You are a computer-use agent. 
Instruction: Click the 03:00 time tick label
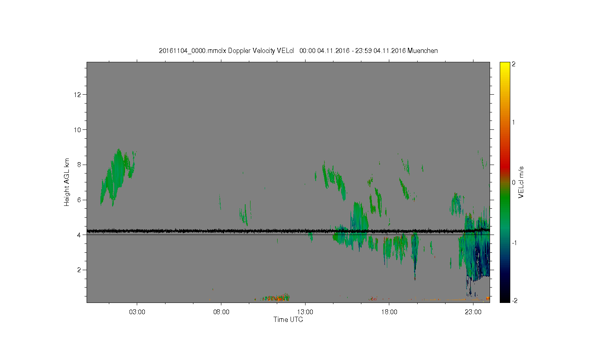tap(137, 312)
